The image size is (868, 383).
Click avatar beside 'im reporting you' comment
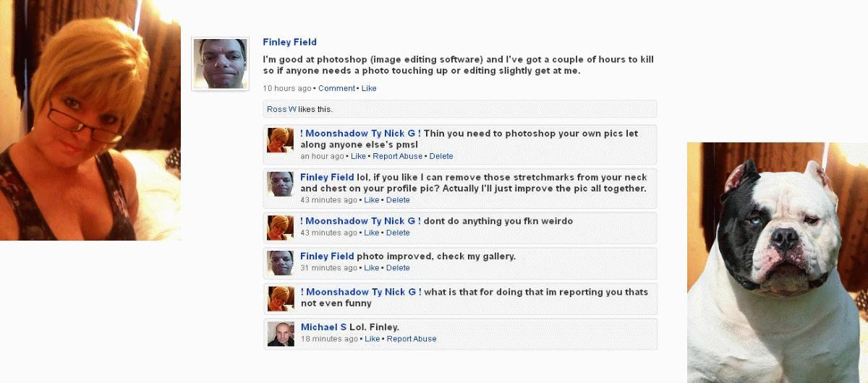[x=281, y=298]
